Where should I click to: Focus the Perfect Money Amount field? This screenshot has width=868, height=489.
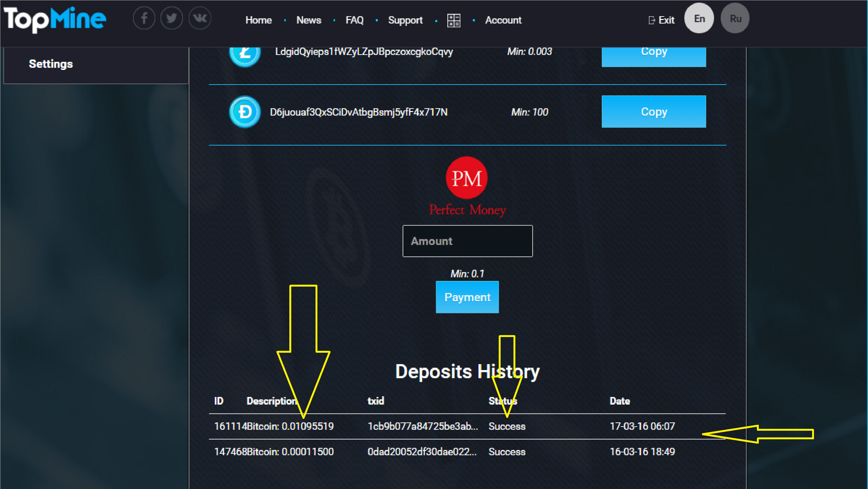click(x=467, y=241)
